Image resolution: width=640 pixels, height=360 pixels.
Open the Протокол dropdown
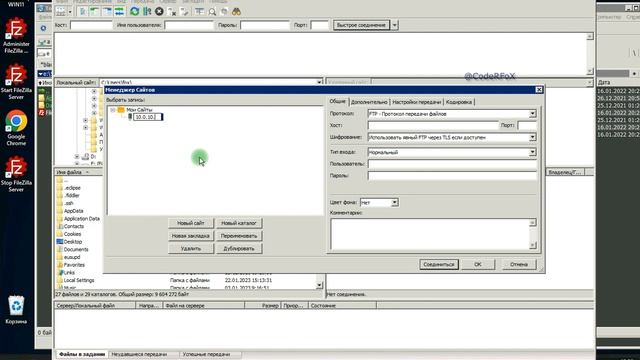(532, 114)
